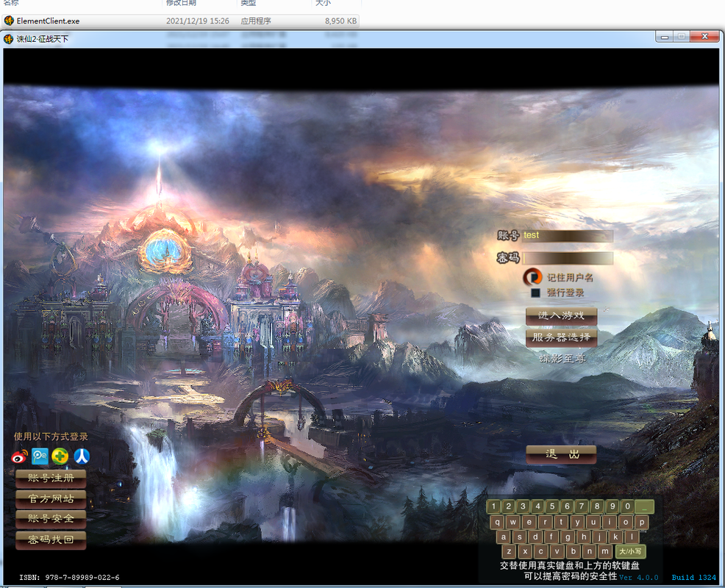This screenshot has height=588, width=725.
Task: Focus the 账号 field containing test
Action: (x=568, y=236)
